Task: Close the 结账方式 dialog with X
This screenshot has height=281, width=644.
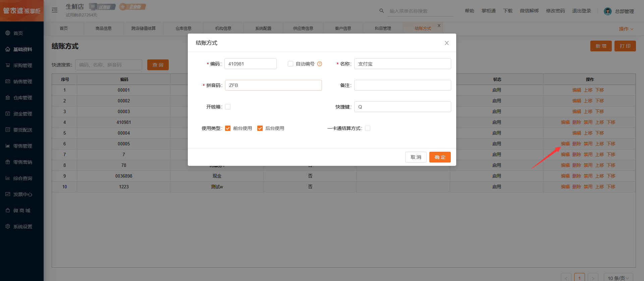Action: [x=446, y=43]
